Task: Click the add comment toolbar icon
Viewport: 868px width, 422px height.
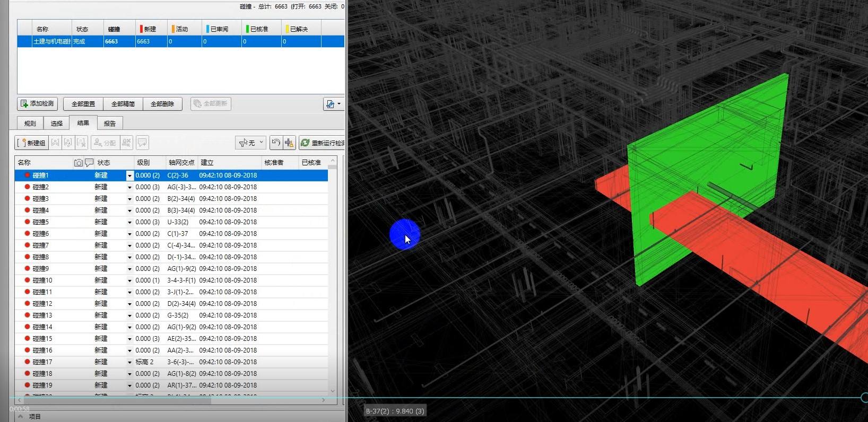Action: click(x=142, y=143)
